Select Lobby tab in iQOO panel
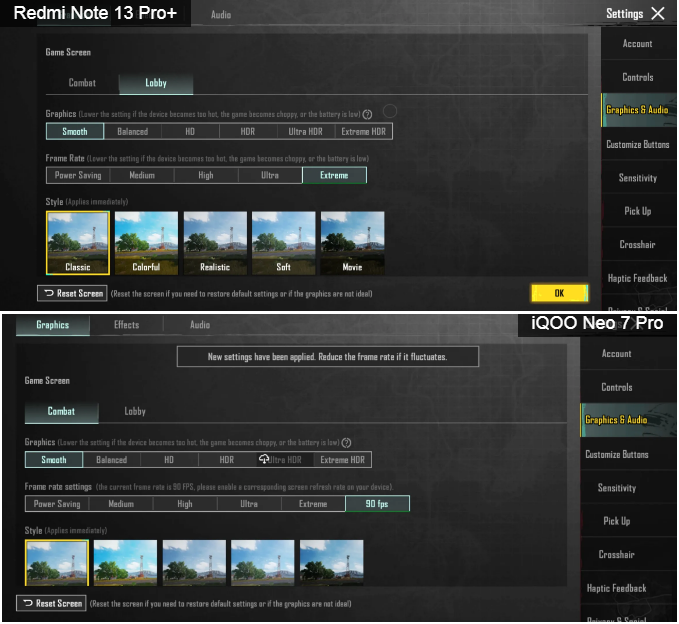The height and width of the screenshot is (624, 679). coord(135,411)
